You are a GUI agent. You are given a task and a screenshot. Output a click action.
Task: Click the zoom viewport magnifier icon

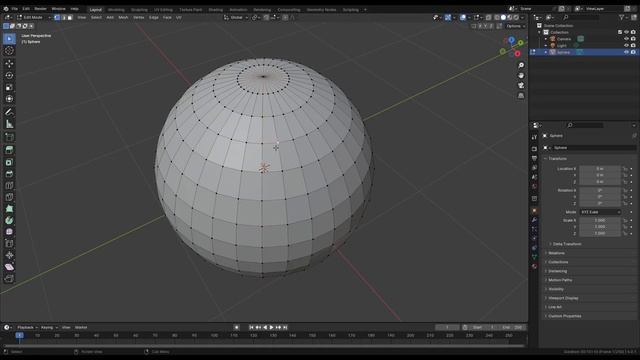tap(521, 65)
